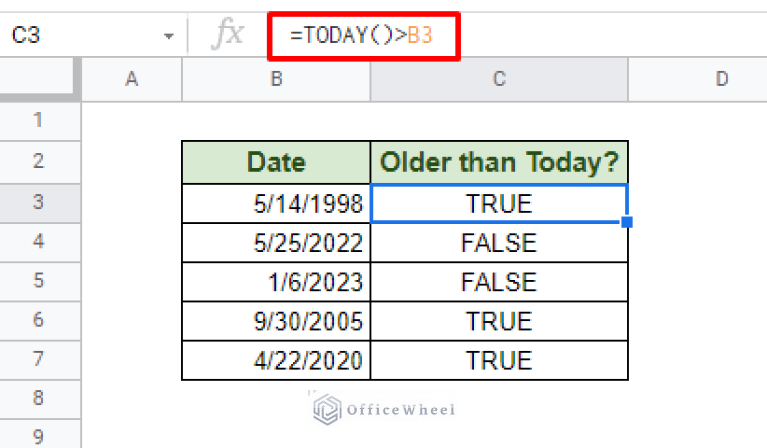767x448 pixels.
Task: Select the cell containing 5/14/1998
Action: click(276, 203)
